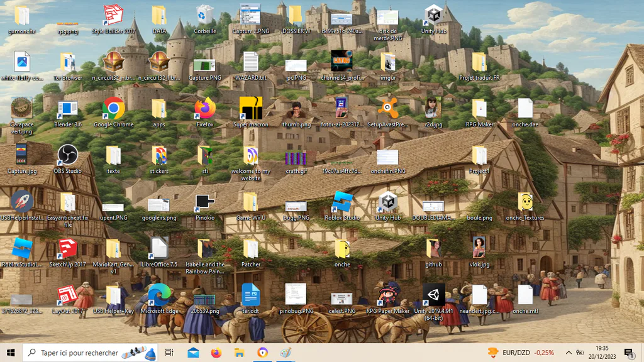644x362 pixels.
Task: Select the Unity 2019.4.9f1 (64-bit) shortcut
Action: tap(433, 302)
